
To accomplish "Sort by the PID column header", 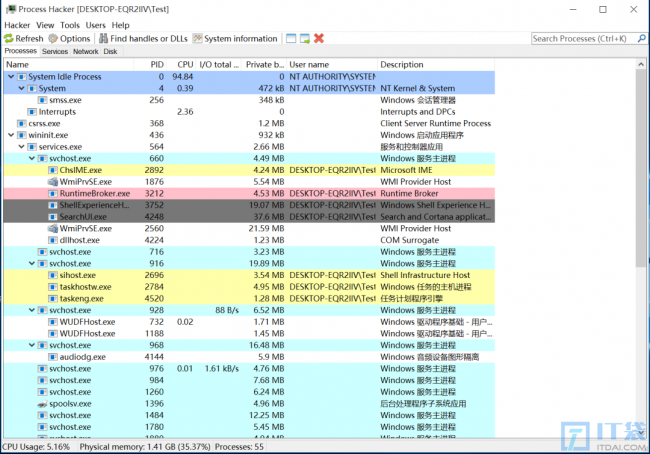I will (150, 65).
